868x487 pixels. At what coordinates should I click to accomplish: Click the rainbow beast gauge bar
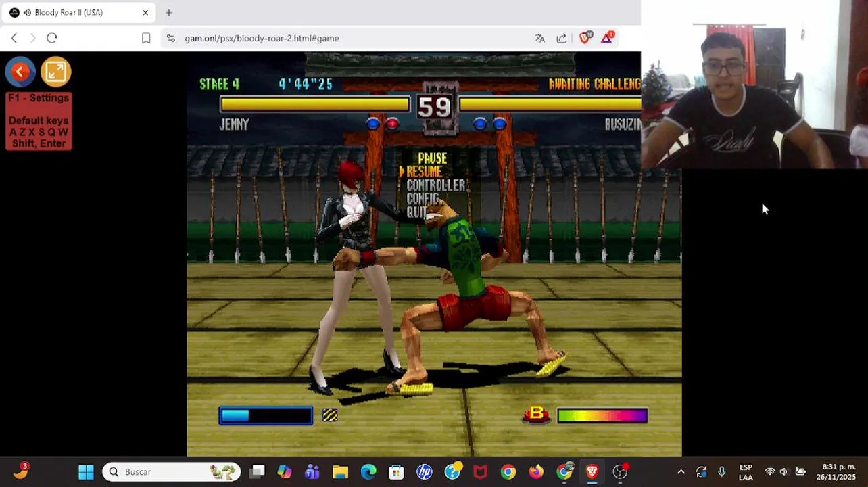pyautogui.click(x=602, y=415)
